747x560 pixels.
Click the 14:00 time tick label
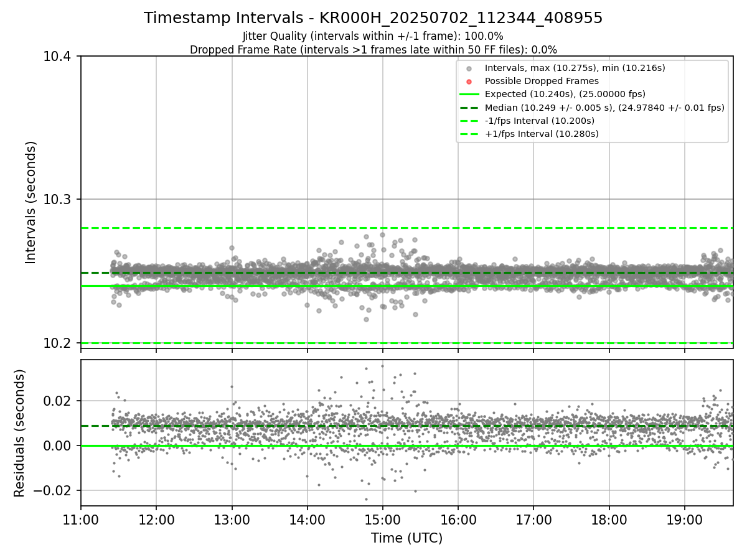pyautogui.click(x=308, y=519)
